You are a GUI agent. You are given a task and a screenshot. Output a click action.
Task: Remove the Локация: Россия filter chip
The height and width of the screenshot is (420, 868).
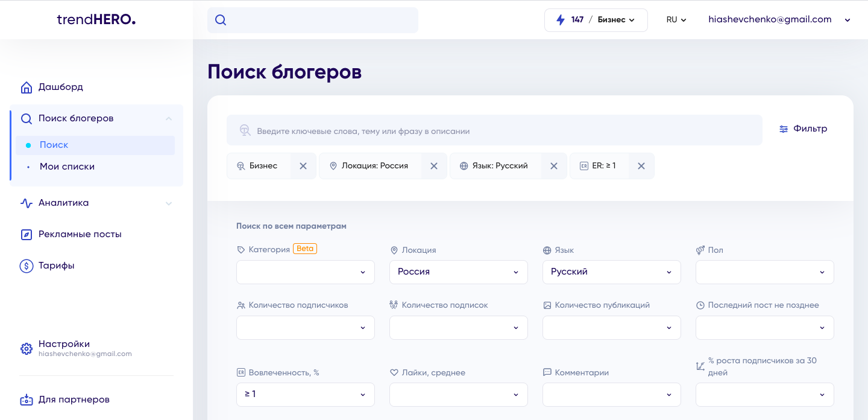click(434, 166)
